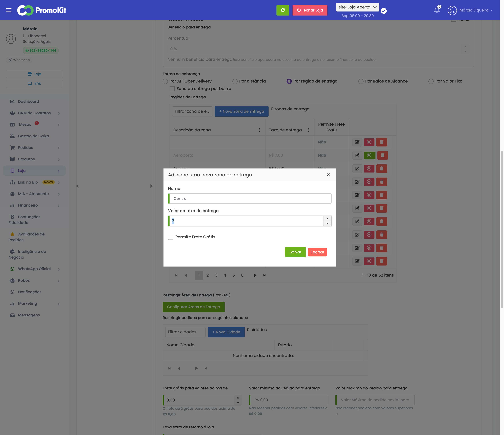Go to the first page of delivery zones
The image size is (504, 435).
(x=176, y=275)
